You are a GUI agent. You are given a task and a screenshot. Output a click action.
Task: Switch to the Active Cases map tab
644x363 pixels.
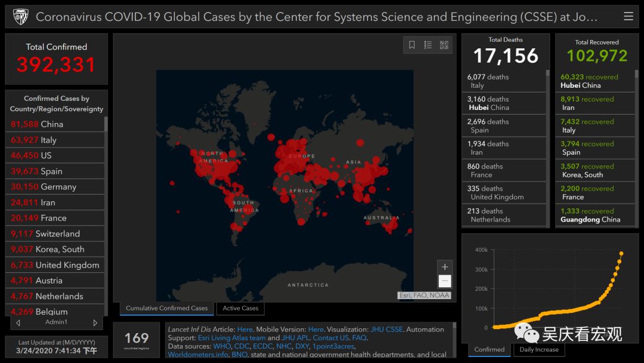point(240,308)
